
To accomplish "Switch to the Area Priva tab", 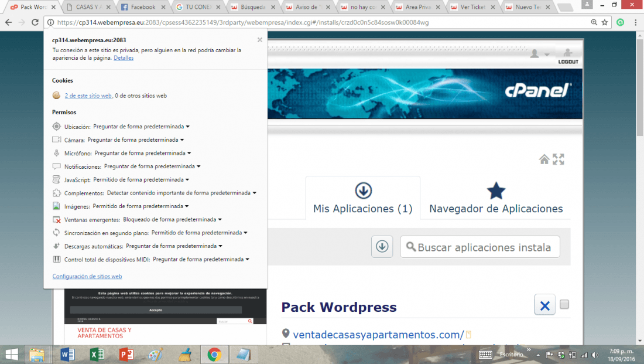I will [417, 7].
